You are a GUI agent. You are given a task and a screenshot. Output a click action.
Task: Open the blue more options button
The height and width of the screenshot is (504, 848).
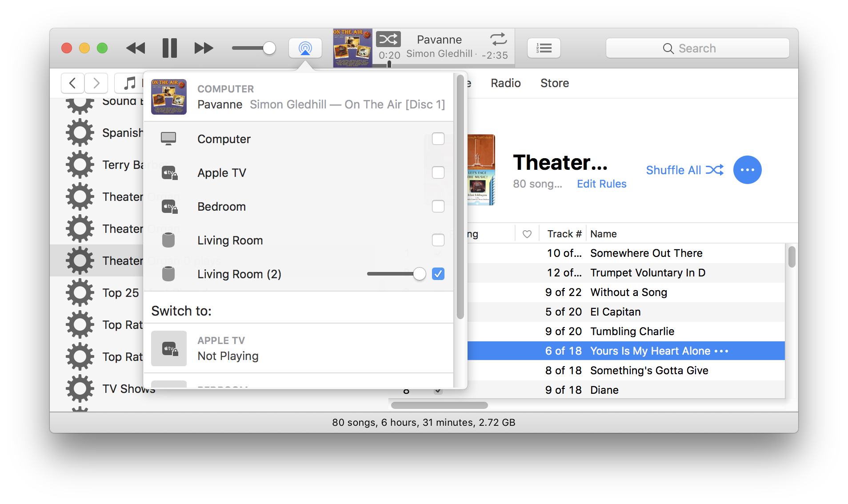tap(748, 170)
